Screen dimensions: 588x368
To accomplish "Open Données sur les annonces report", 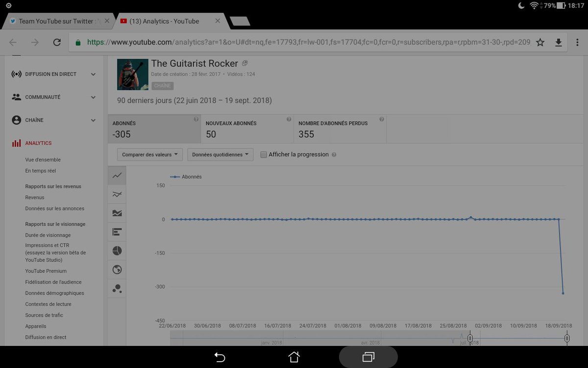I will [55, 209].
